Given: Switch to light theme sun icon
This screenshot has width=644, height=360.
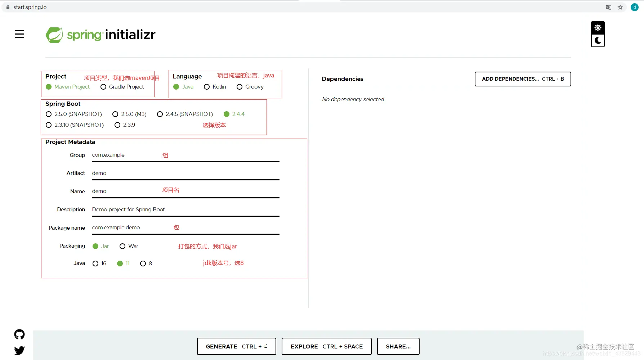Looking at the screenshot, I should pyautogui.click(x=598, y=28).
